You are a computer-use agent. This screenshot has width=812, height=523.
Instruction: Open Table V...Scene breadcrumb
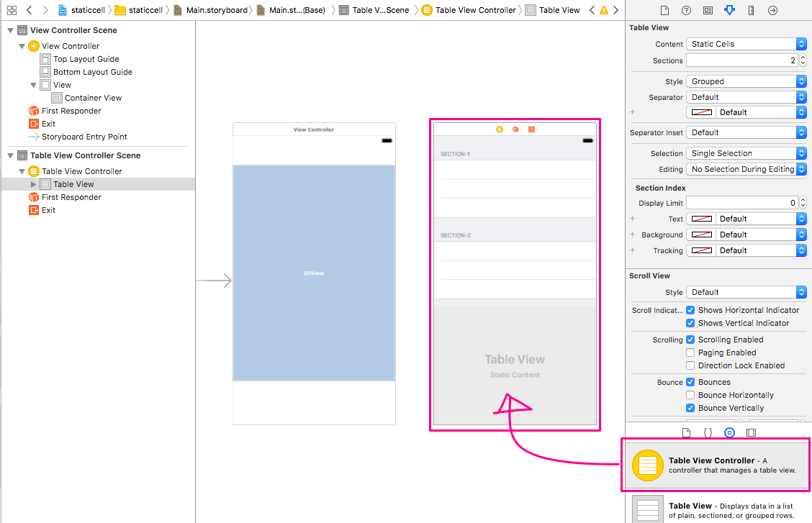tap(374, 10)
